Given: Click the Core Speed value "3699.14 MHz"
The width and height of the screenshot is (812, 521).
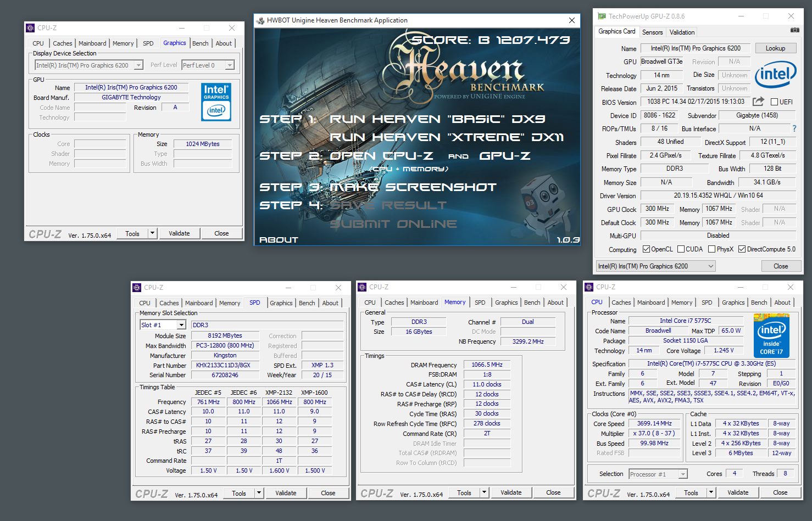Looking at the screenshot, I should (x=654, y=423).
